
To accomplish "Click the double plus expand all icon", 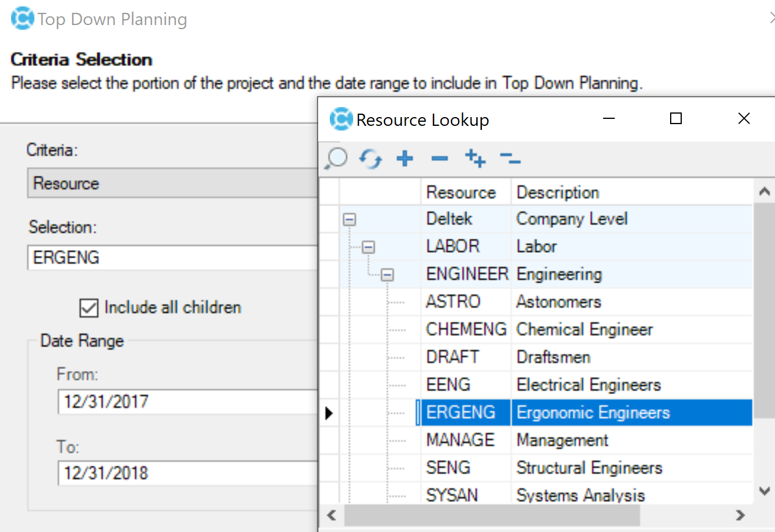I will click(x=475, y=158).
